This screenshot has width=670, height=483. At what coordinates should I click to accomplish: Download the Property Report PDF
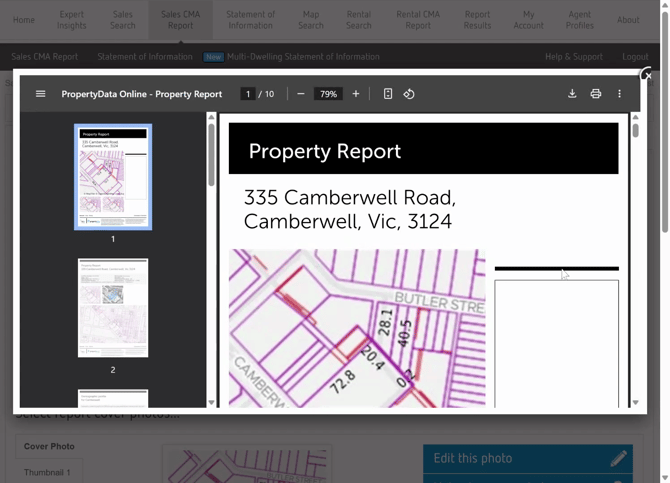click(572, 94)
